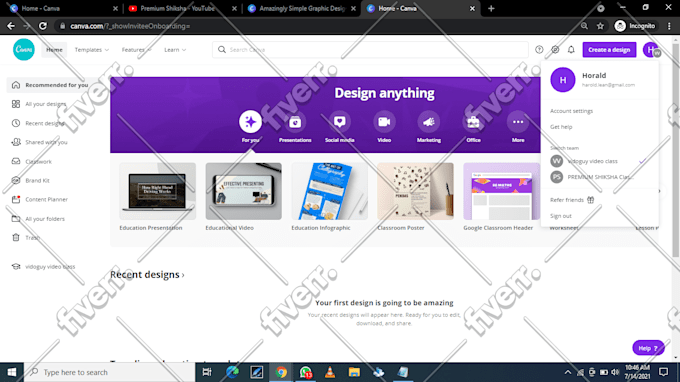This screenshot has height=382, width=680.
Task: Click Refer friends in profile menu
Action: pos(567,200)
